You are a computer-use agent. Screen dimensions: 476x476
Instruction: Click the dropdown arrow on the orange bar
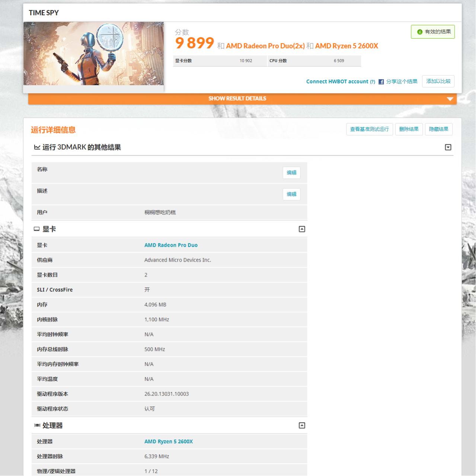click(450, 99)
